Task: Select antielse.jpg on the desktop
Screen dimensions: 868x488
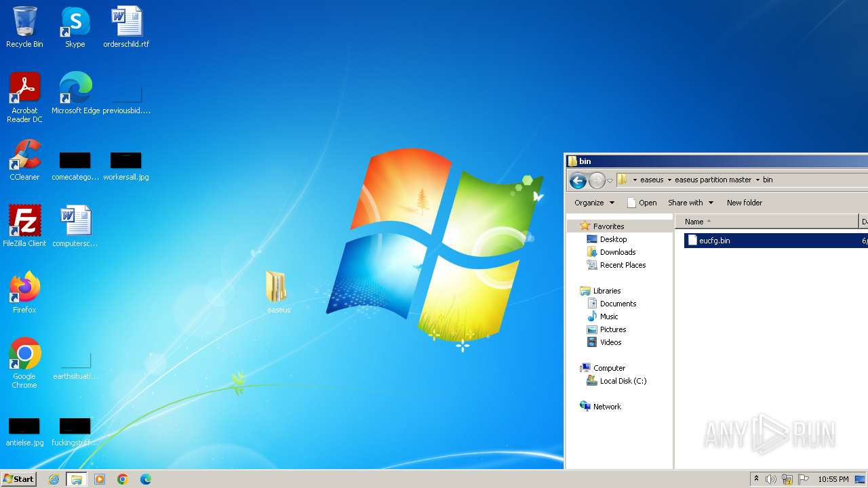Action: click(x=24, y=432)
